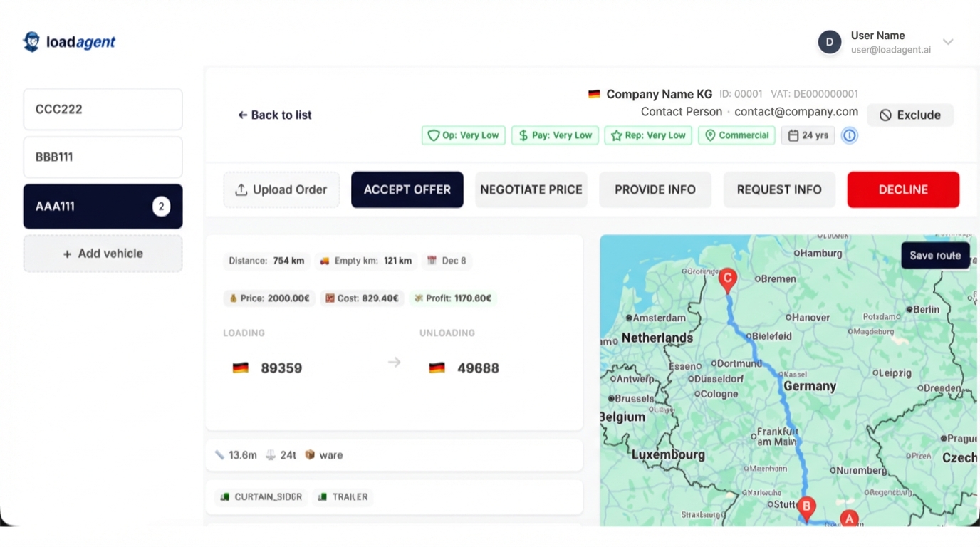
Task: Click the German flag beside loading code 89359
Action: point(241,367)
